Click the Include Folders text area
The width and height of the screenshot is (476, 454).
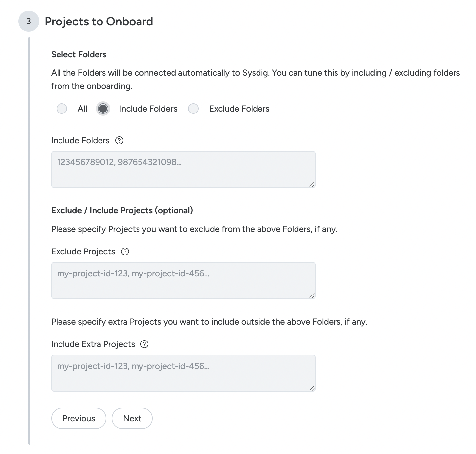183,170
